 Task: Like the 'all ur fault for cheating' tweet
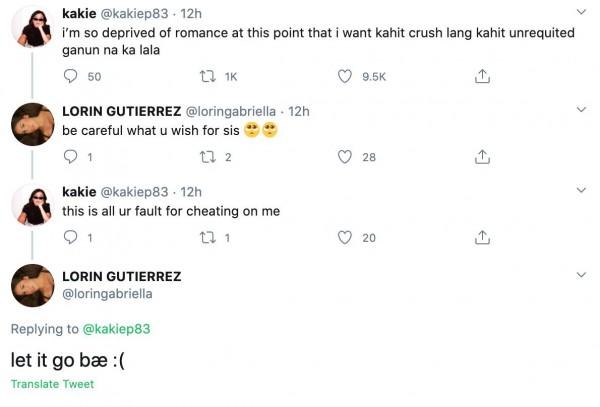[x=346, y=237]
